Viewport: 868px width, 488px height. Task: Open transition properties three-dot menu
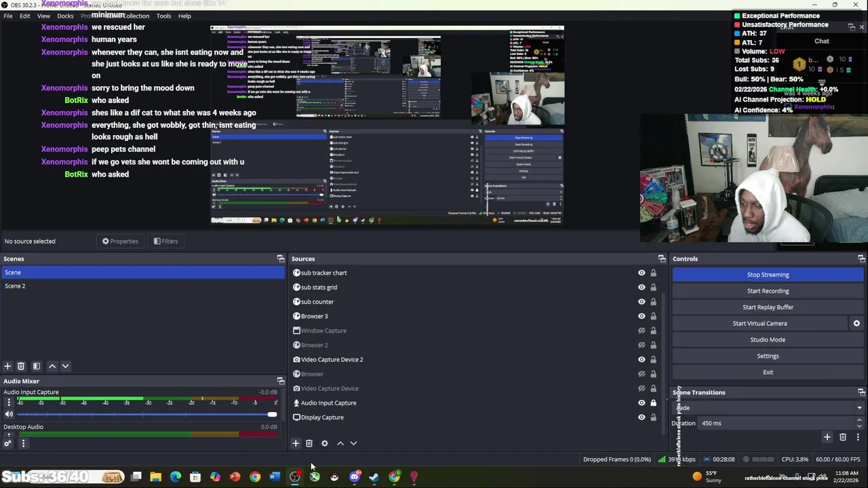(858, 437)
